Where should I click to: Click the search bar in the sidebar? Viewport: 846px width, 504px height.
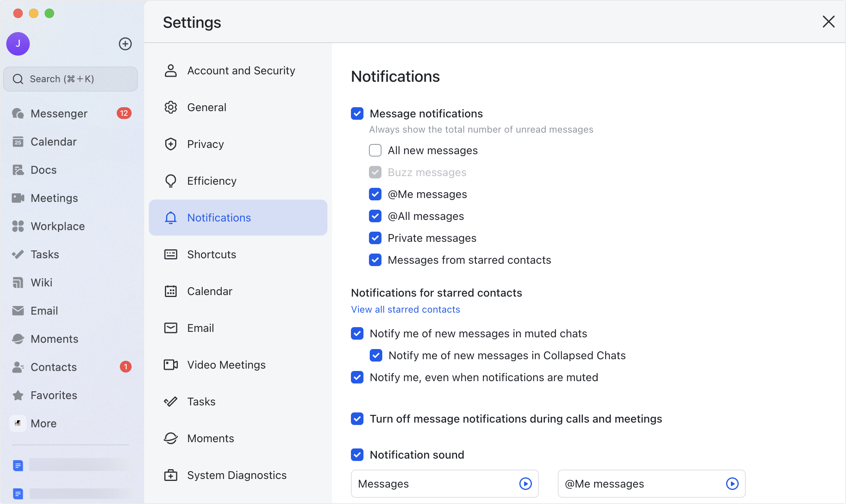coord(70,79)
